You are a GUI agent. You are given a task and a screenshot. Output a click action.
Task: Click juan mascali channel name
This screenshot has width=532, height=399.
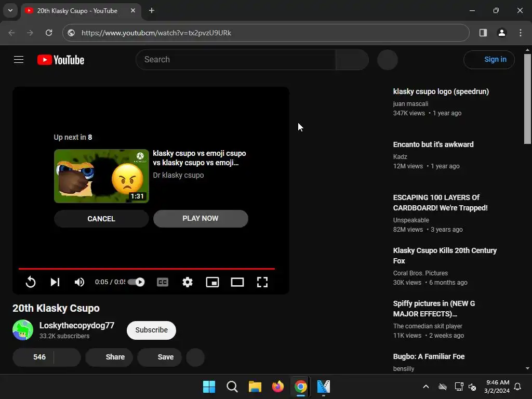[410, 104]
